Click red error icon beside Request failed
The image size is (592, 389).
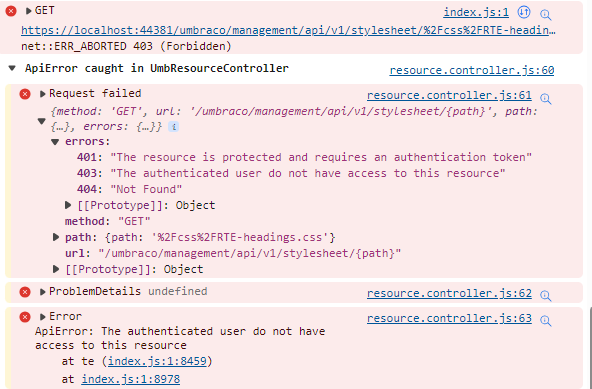point(25,94)
